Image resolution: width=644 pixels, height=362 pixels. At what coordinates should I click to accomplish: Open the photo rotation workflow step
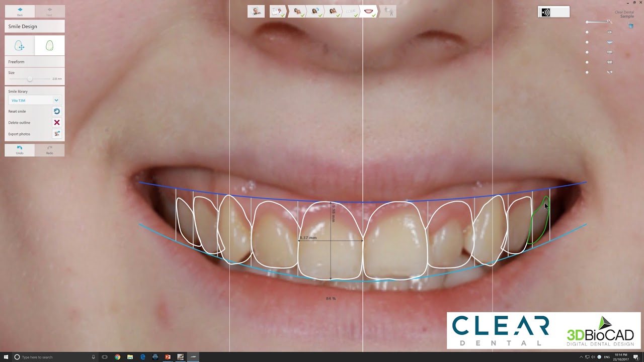[x=315, y=11]
